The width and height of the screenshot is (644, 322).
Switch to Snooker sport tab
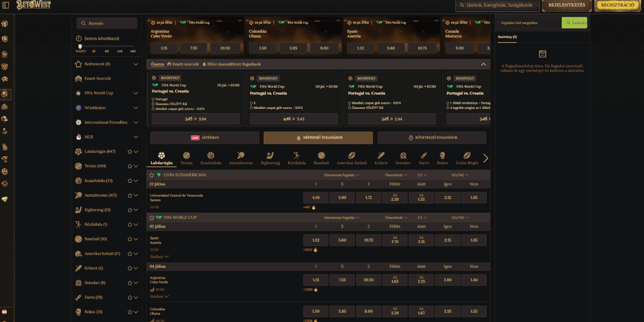403,158
